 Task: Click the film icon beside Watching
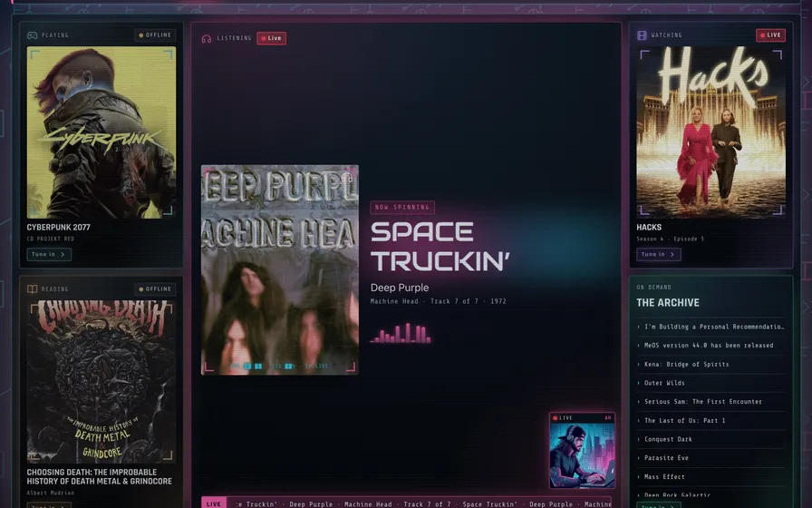(x=642, y=35)
